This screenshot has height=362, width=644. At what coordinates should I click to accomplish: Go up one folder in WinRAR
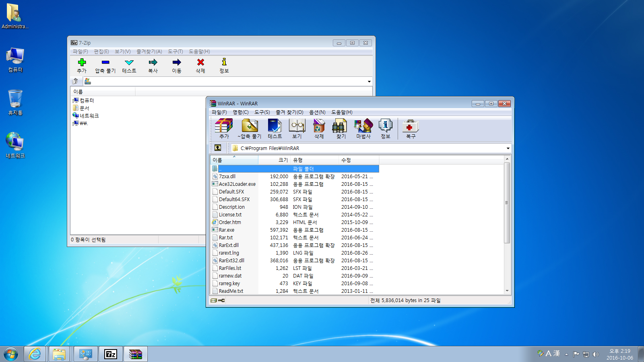click(218, 148)
